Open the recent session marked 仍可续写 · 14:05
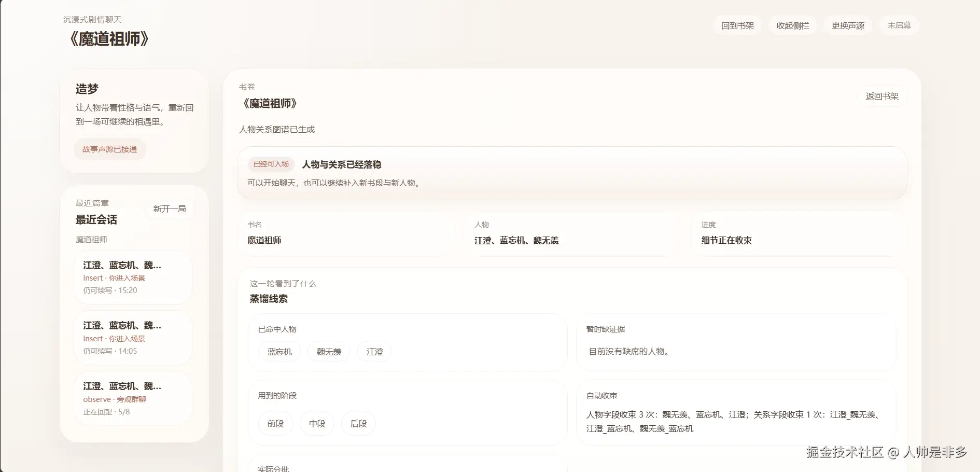The width and height of the screenshot is (980, 472). click(133, 338)
